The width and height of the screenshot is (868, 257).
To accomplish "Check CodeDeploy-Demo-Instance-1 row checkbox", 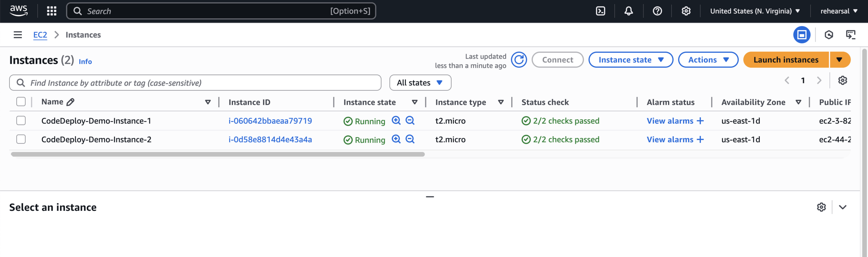I will click(x=21, y=120).
